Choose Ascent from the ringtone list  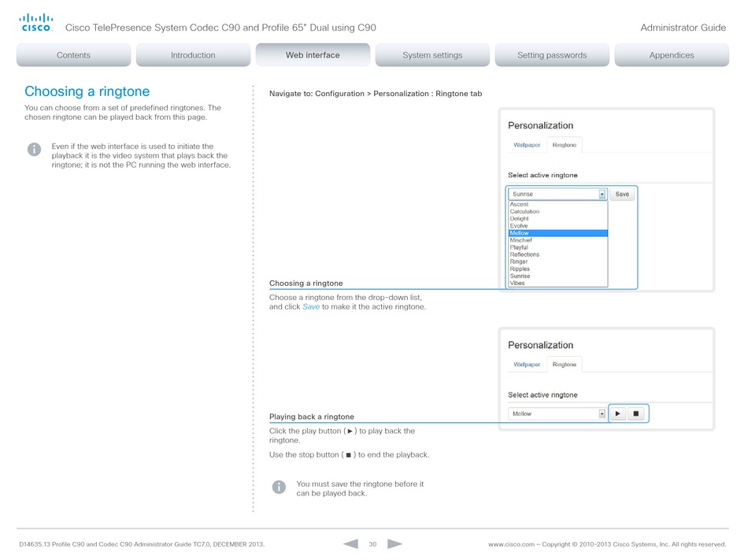pyautogui.click(x=558, y=204)
